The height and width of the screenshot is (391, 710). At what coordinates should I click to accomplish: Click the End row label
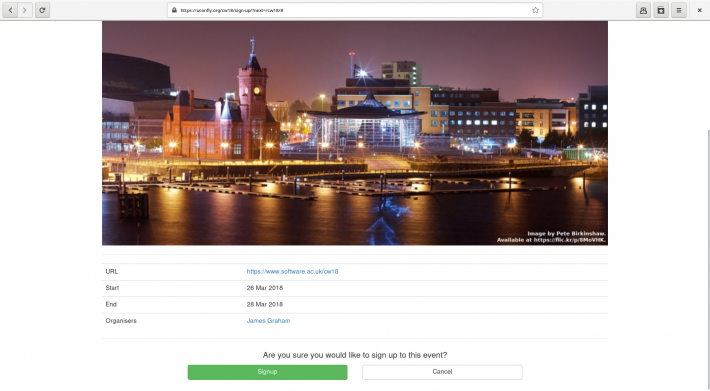pos(111,304)
